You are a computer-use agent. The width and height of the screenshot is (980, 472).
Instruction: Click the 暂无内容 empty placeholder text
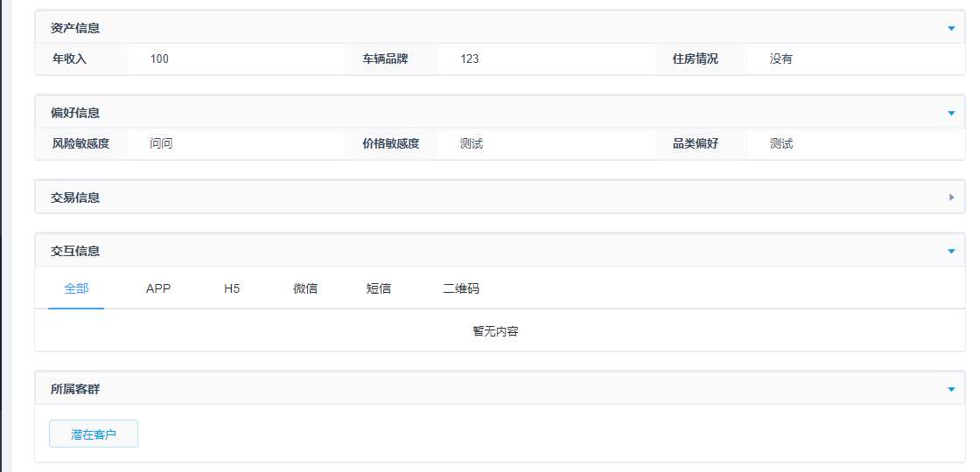pos(496,331)
